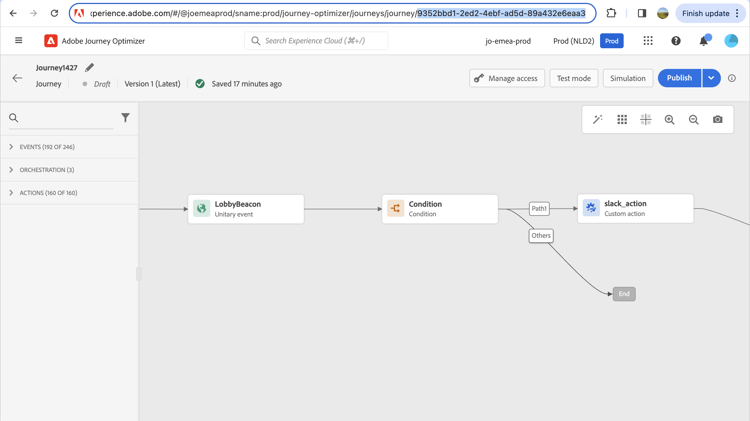Click the Path1 label
The image size is (750, 421).
coord(539,209)
